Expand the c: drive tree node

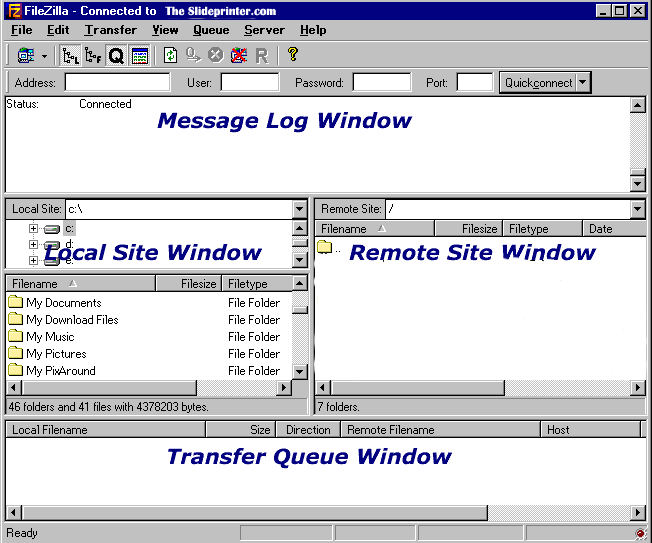(33, 228)
